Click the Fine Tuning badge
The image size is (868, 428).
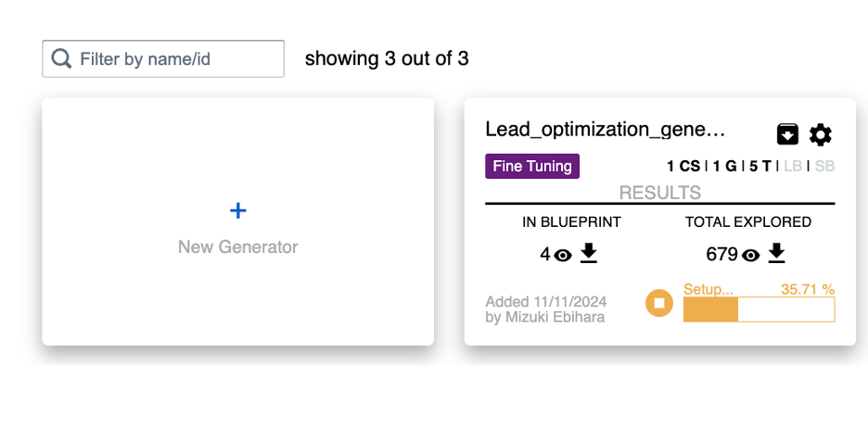pyautogui.click(x=532, y=167)
